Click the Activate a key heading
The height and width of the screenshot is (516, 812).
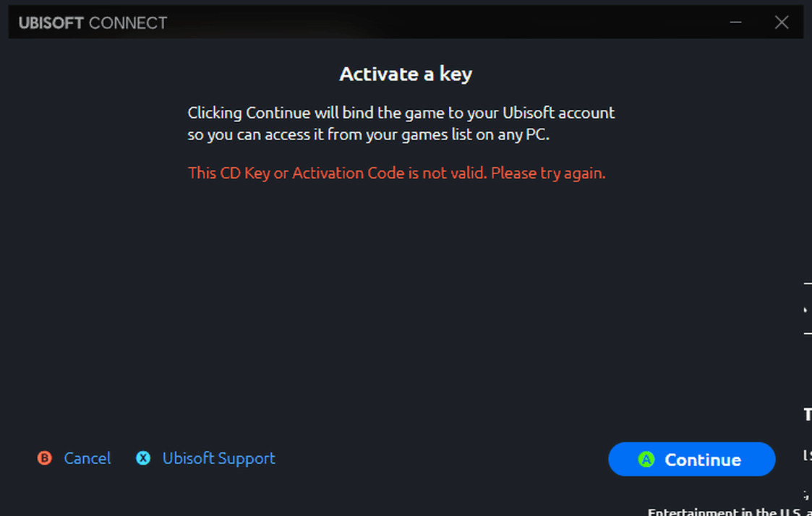pyautogui.click(x=406, y=74)
